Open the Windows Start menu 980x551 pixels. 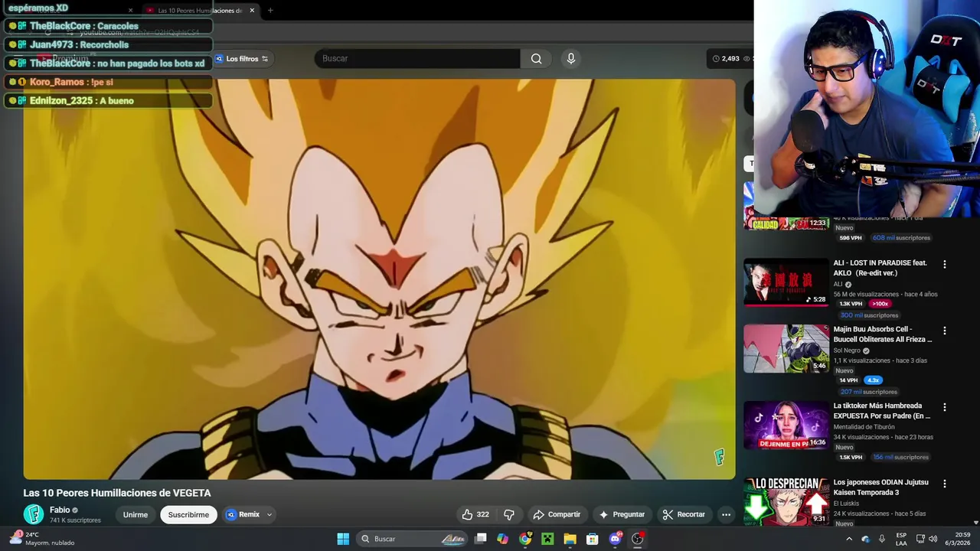click(343, 539)
